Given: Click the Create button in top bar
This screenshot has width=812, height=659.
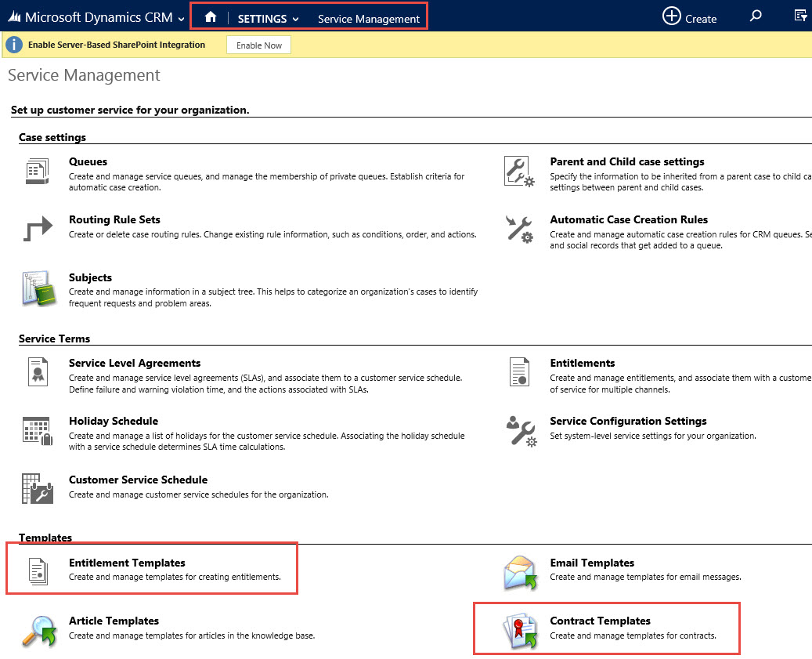Looking at the screenshot, I should point(689,16).
